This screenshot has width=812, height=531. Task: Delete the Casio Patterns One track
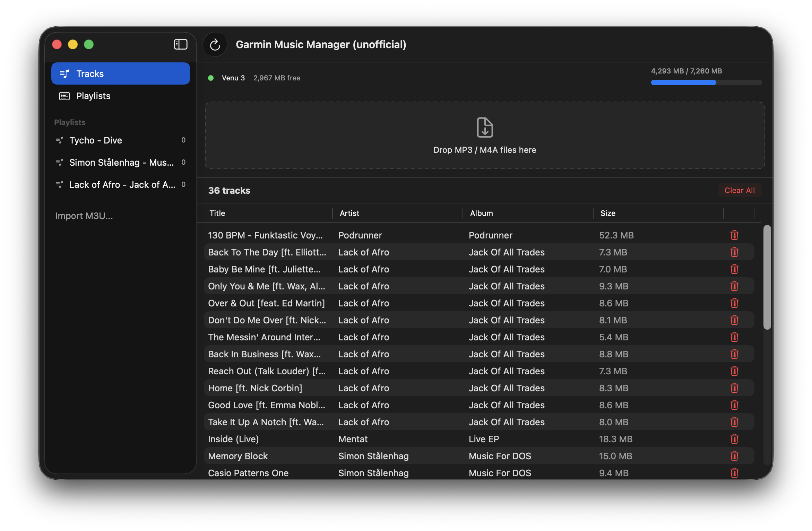[x=734, y=473]
